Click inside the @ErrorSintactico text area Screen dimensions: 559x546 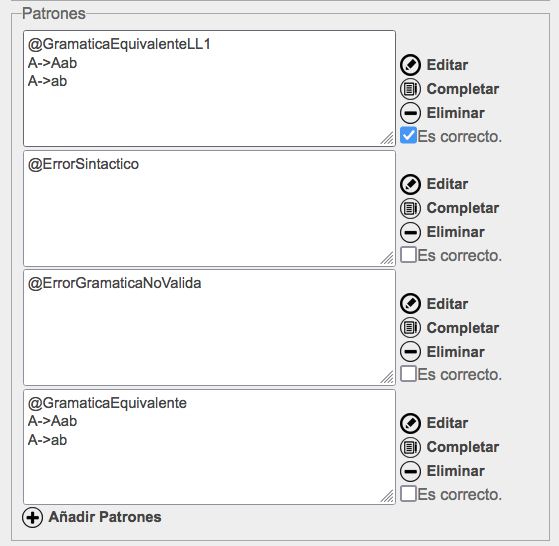209,208
